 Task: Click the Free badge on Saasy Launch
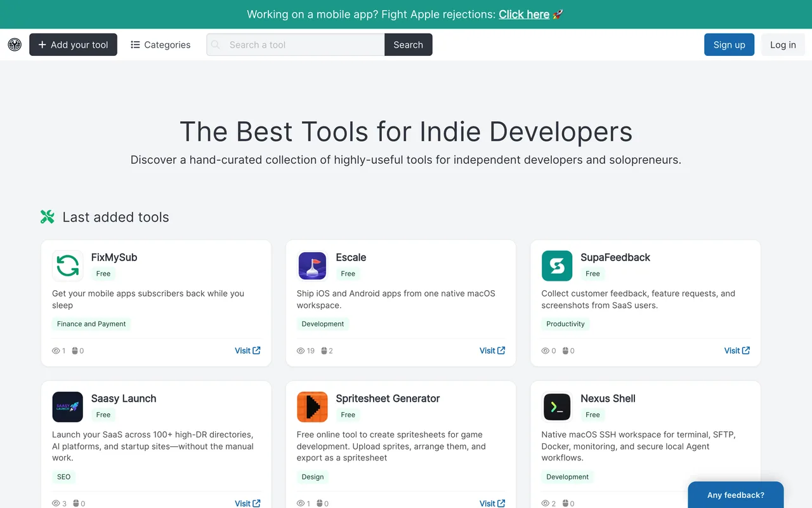tap(103, 415)
